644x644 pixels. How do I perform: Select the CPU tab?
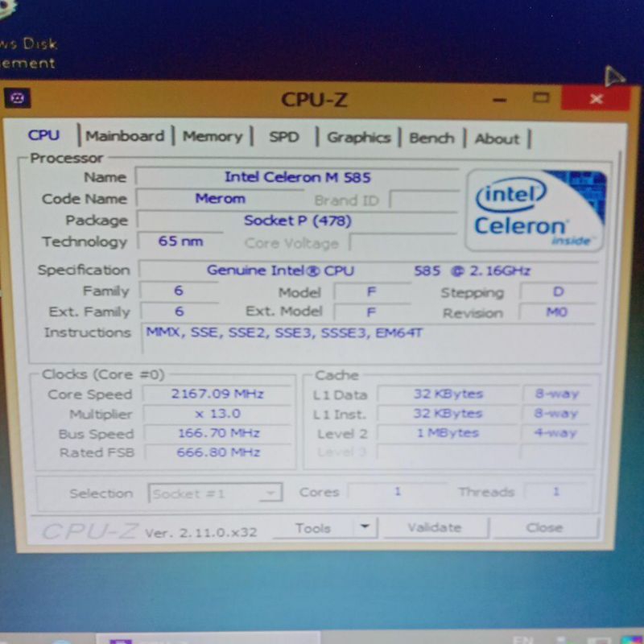(43, 135)
